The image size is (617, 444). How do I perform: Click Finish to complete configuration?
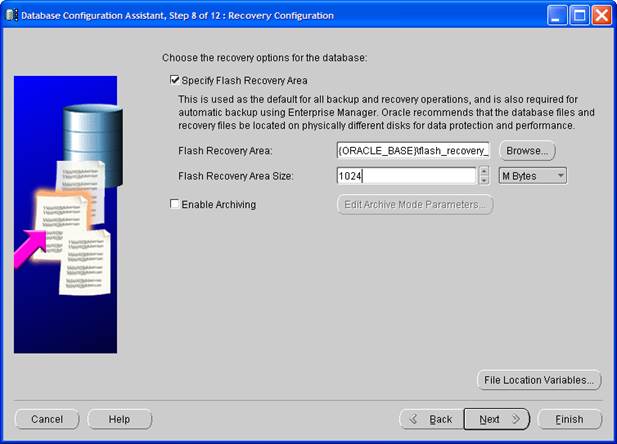click(x=569, y=419)
